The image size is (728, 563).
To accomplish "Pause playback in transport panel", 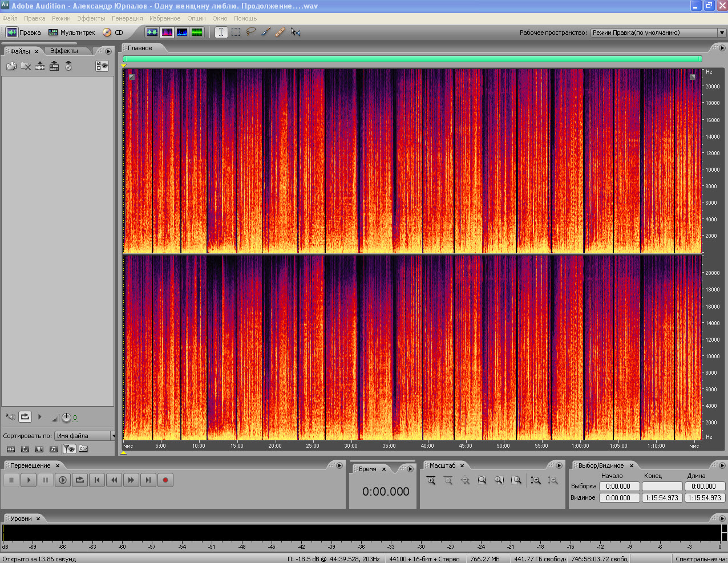I will coord(46,480).
